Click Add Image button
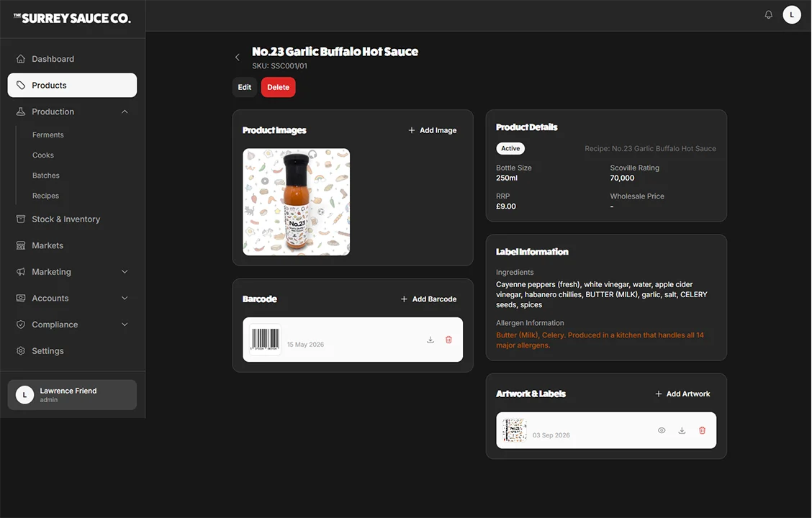Screen dimensions: 812x518 pos(433,130)
